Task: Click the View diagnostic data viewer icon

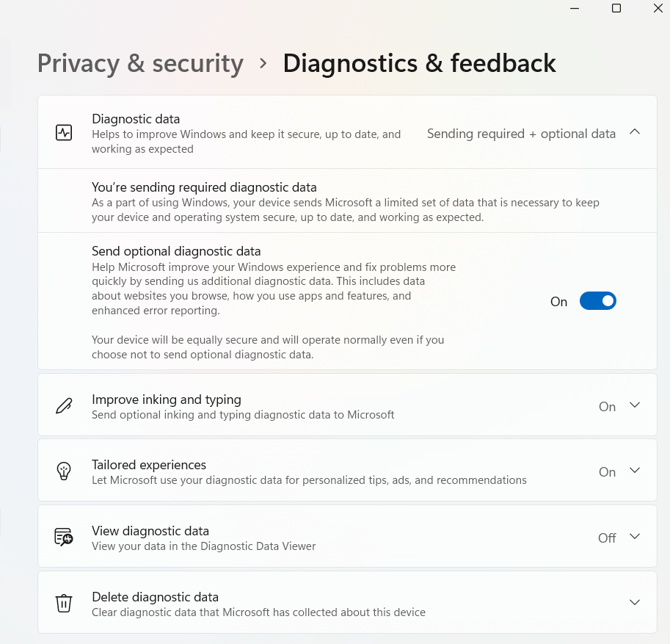Action: (64, 537)
